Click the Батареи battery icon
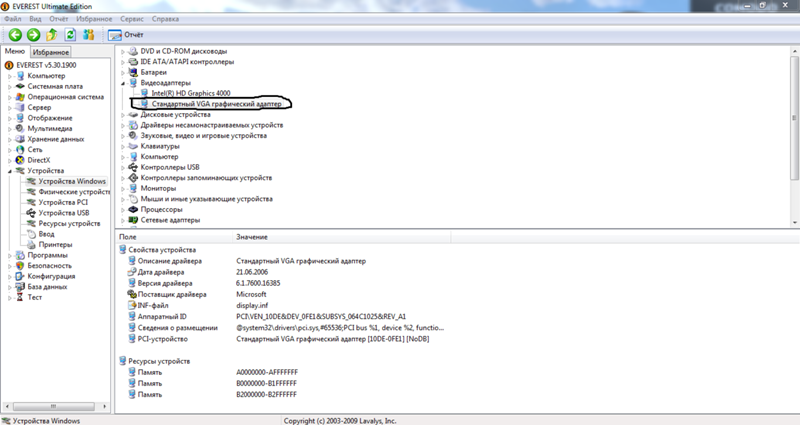Screen dimensions: 800x425 [x=133, y=72]
